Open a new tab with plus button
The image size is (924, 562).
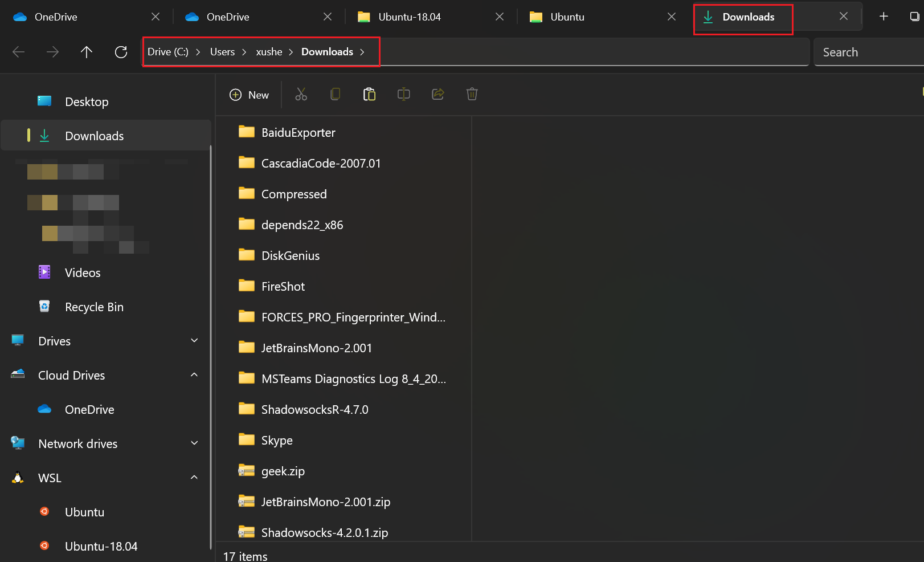[x=884, y=17]
